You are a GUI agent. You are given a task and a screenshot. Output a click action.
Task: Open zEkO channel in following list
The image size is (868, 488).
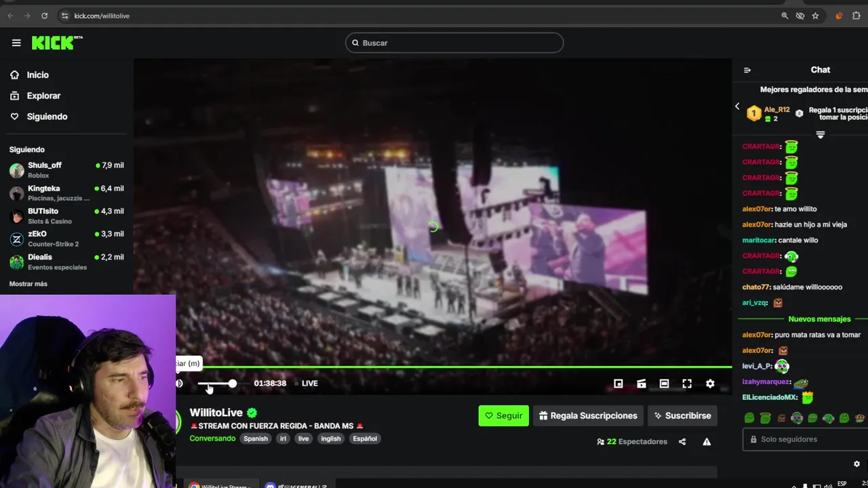point(66,239)
